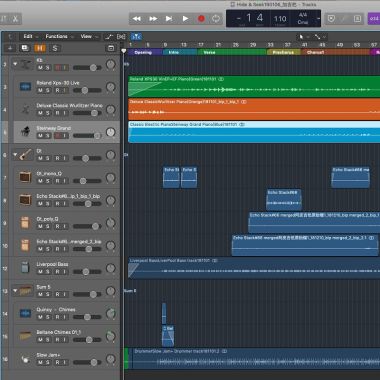Click the add track plus button
The image size is (380, 380).
coord(10,48)
